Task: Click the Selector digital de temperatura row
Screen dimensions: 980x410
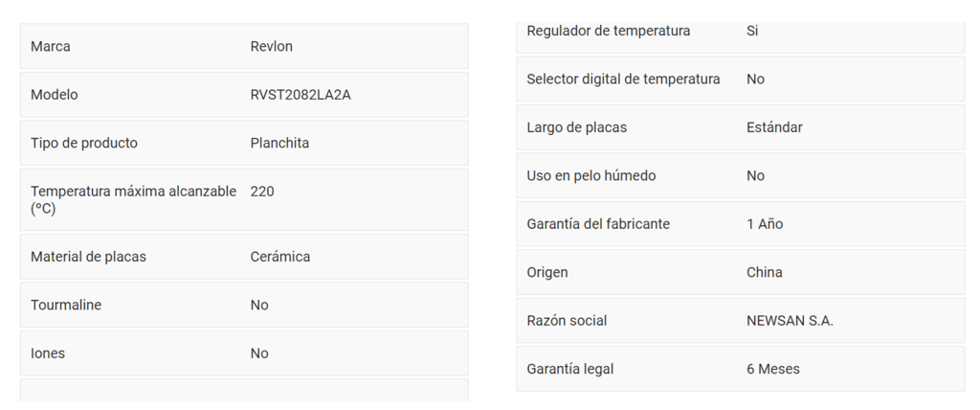Action: click(740, 79)
